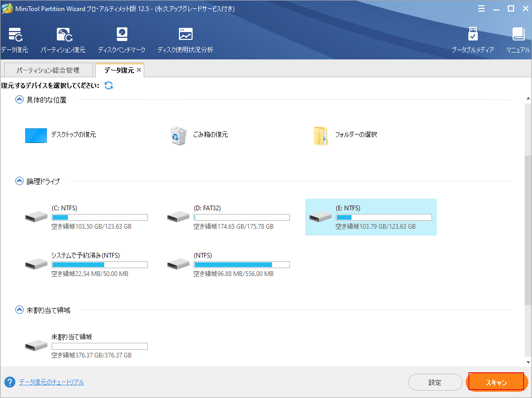Open the ディスクベンチマーク tool
The image size is (532, 398).
[x=122, y=40]
